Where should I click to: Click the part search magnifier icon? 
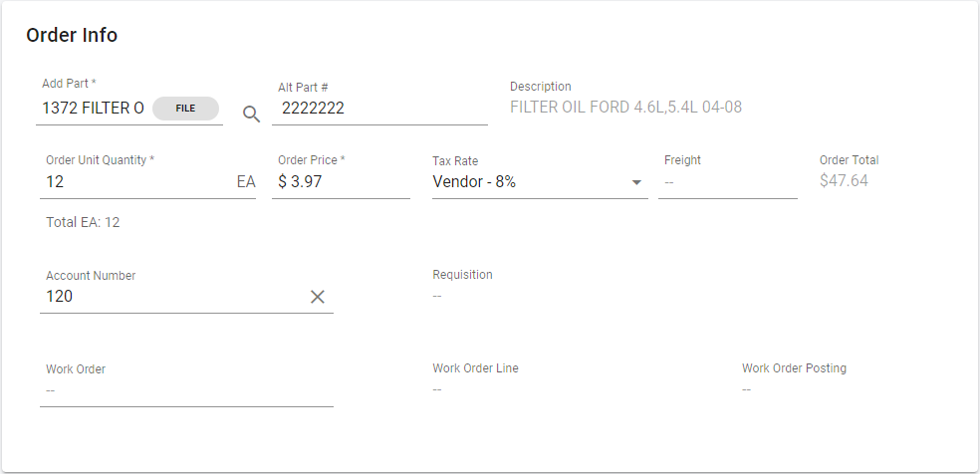pyautogui.click(x=251, y=114)
